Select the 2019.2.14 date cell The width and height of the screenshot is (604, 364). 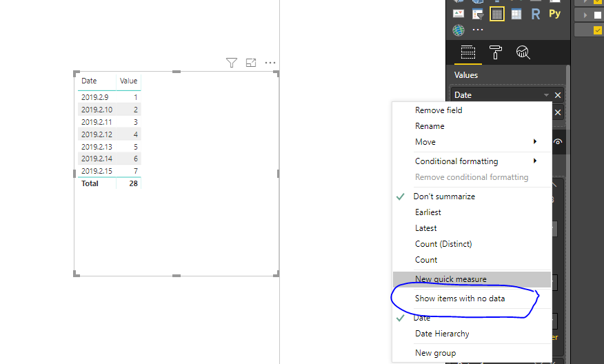tap(97, 159)
